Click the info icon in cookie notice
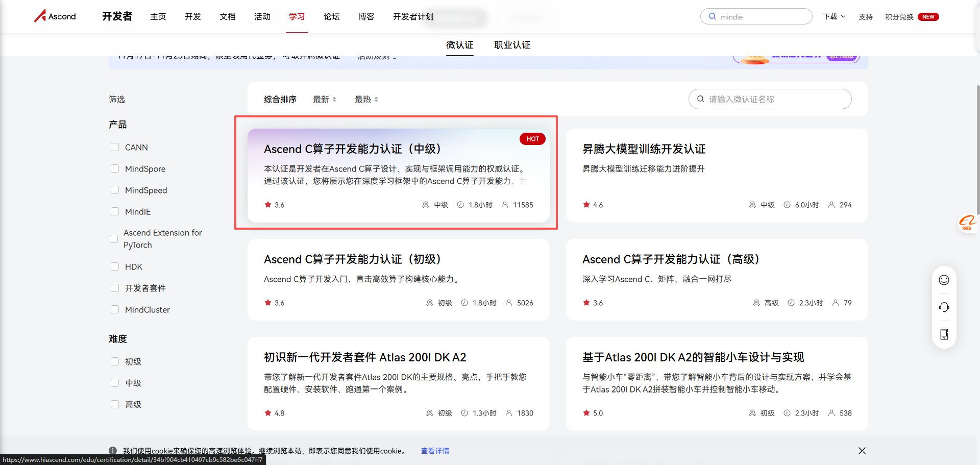Viewport: 980px width, 465px height. point(113,451)
